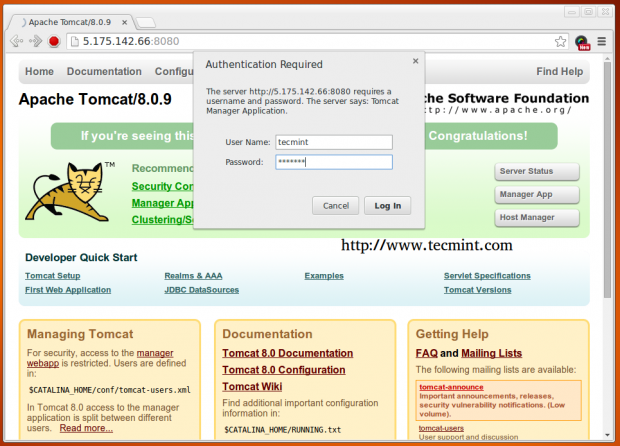Click the Managing Tomcat heading

click(80, 334)
